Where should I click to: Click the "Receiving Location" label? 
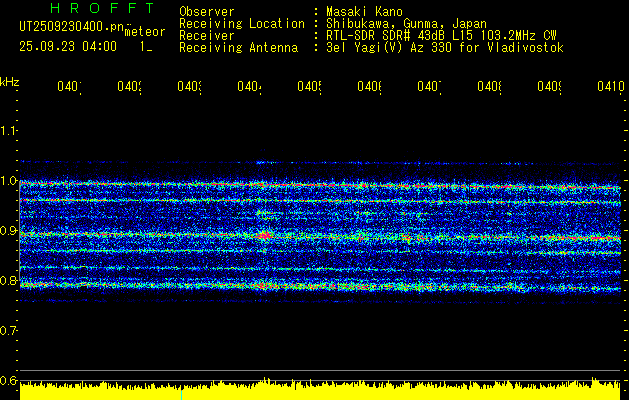point(242,24)
